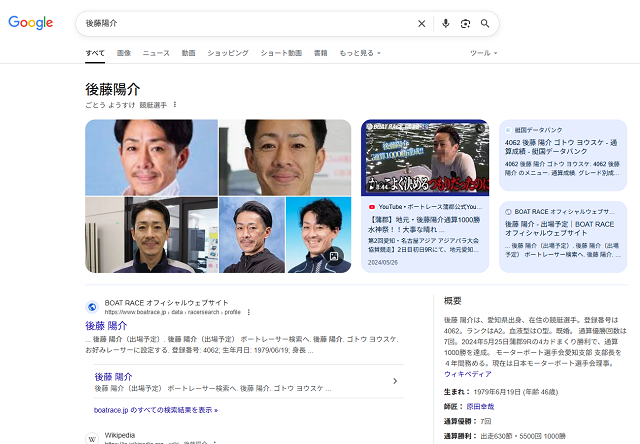The image size is (640, 444).
Task: Click the BOAT RACE card source icon
Action: (508, 212)
